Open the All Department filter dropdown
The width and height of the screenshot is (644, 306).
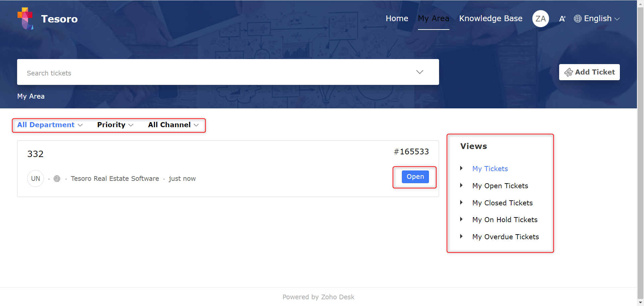50,125
